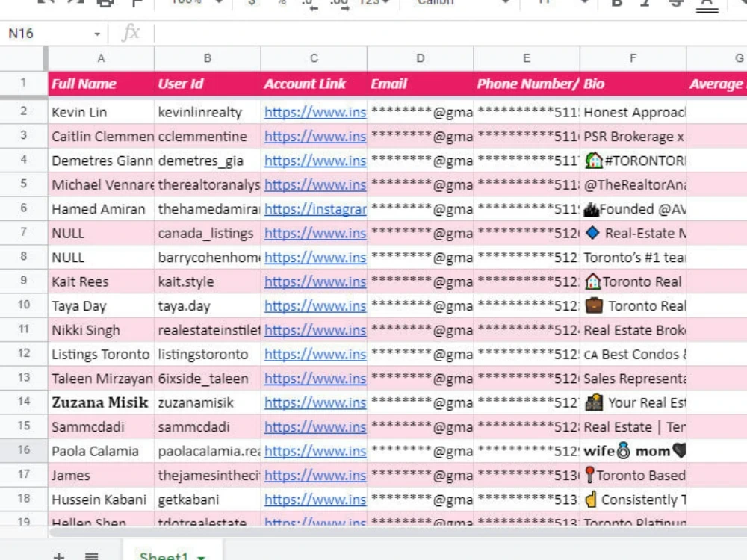The height and width of the screenshot is (560, 747).
Task: Select row 1 header
Action: tap(23, 83)
